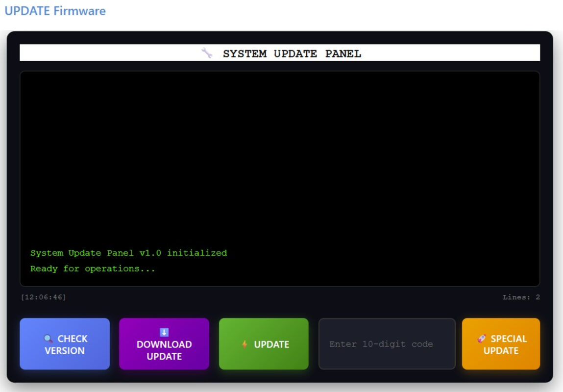Focus the 'Enter 10-digit code' input field
Screen dimensions: 563x392
point(387,344)
